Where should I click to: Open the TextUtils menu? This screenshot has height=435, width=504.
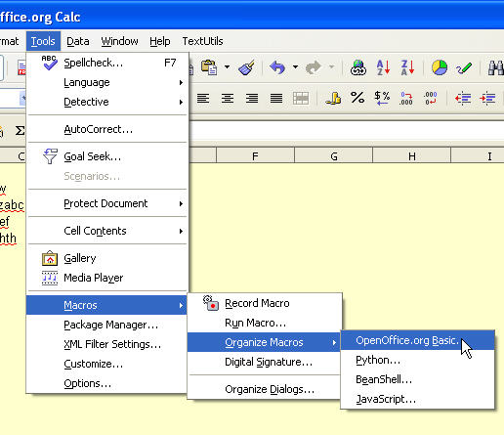coord(202,41)
